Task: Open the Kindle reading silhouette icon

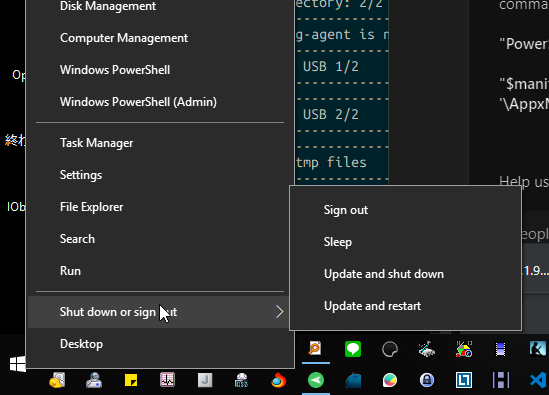Action: click(538, 348)
